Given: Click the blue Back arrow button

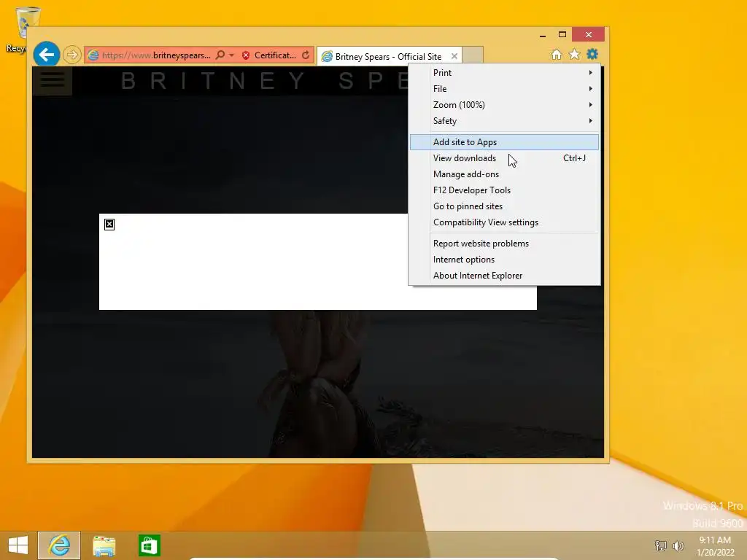Looking at the screenshot, I should tap(47, 55).
